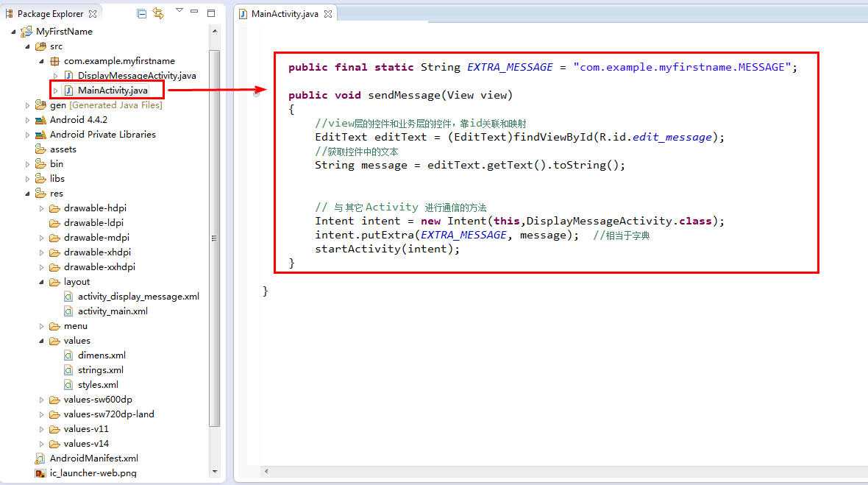The width and height of the screenshot is (868, 485).
Task: Click Package Explorer scrollbar down arrow
Action: coord(215,472)
